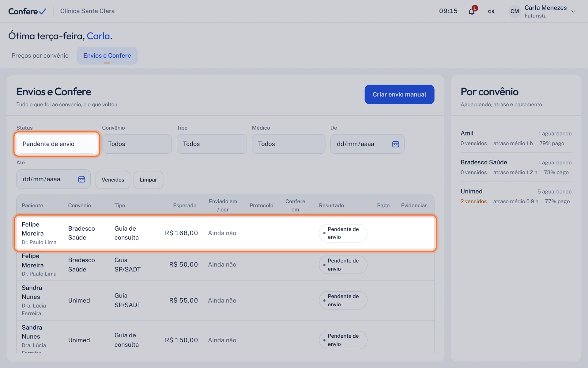This screenshot has height=368, width=588.
Task: Click the Vencidos filter button
Action: point(113,180)
